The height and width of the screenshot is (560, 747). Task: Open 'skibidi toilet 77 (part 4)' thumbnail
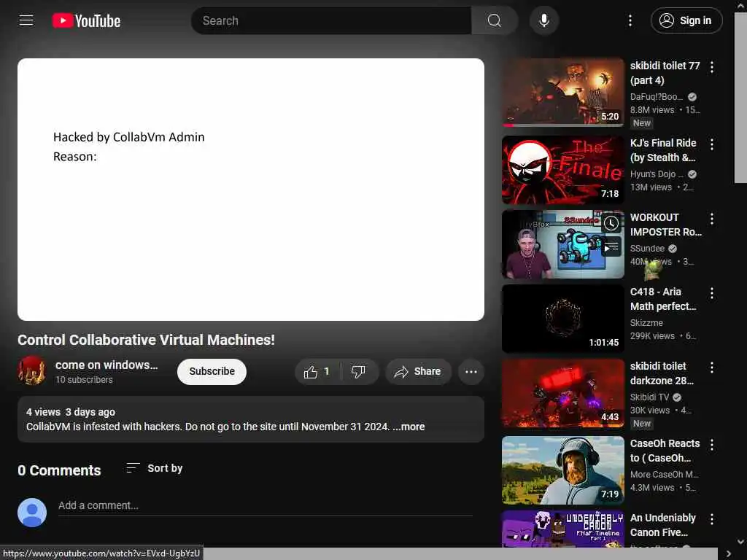pyautogui.click(x=563, y=93)
